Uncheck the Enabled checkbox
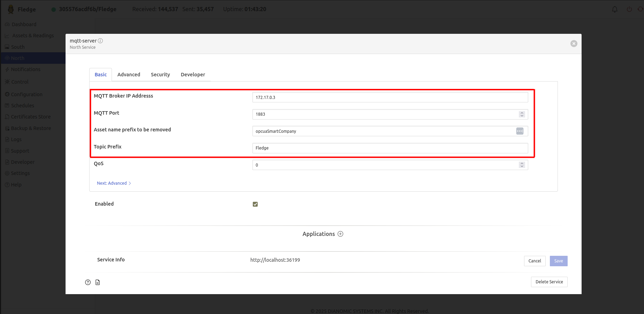 [x=255, y=204]
